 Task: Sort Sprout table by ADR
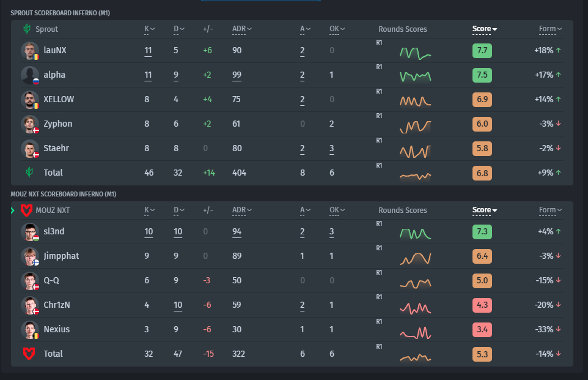(x=242, y=29)
